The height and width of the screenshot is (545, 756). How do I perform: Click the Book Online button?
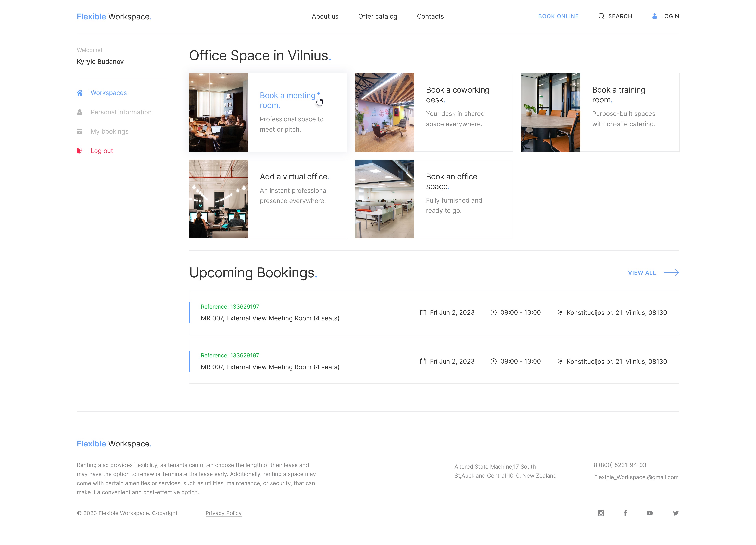pos(558,16)
